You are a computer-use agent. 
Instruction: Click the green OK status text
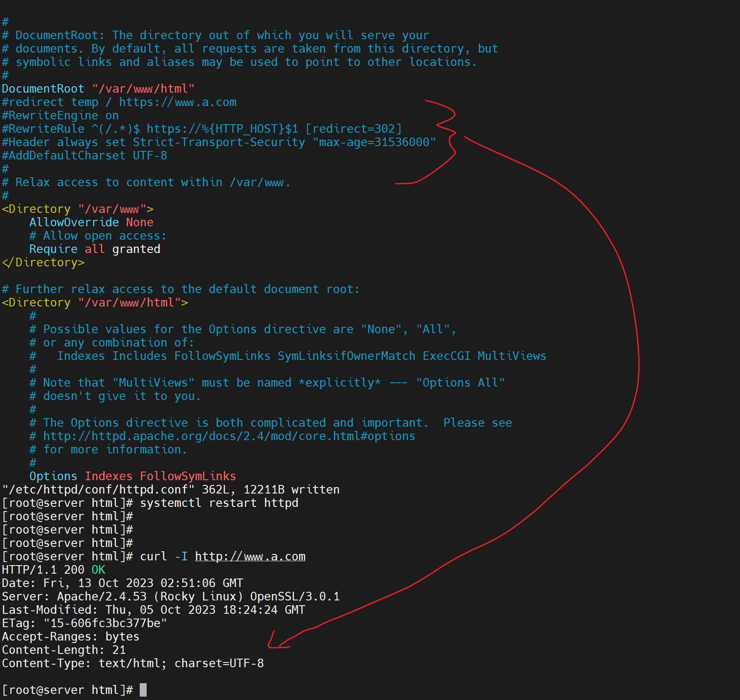point(98,570)
